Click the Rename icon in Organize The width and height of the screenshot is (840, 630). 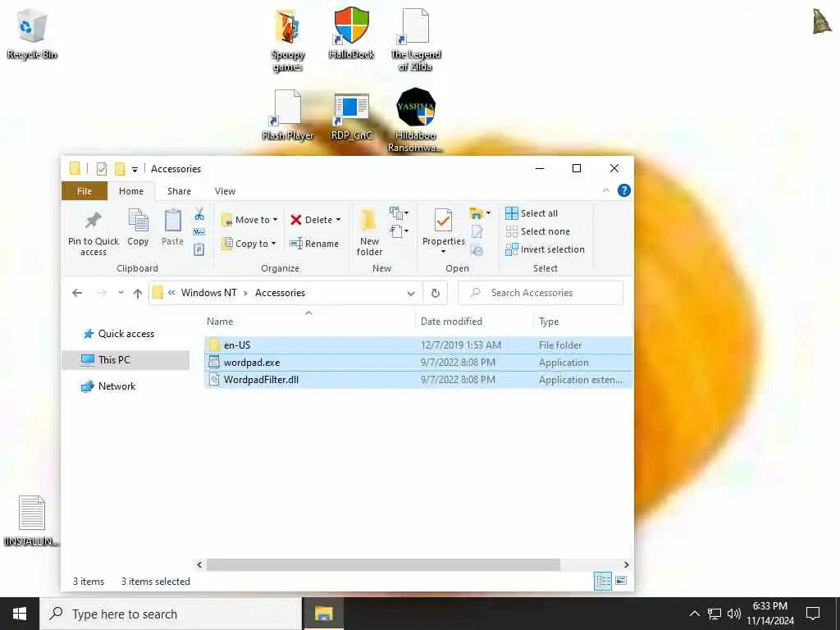tap(295, 244)
